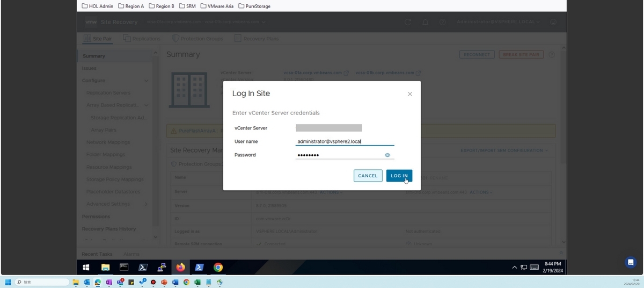Select Network Mappings in sidebar

(x=108, y=142)
